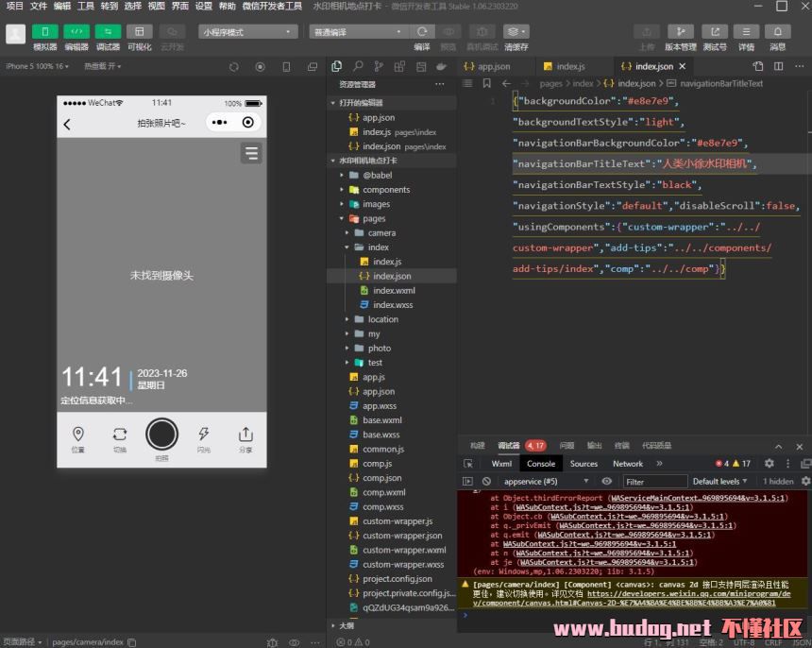Switch to the app.json editor tab

pos(493,67)
